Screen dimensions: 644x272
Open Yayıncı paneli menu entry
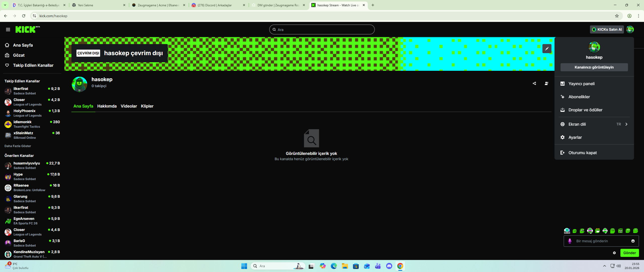tap(594, 84)
